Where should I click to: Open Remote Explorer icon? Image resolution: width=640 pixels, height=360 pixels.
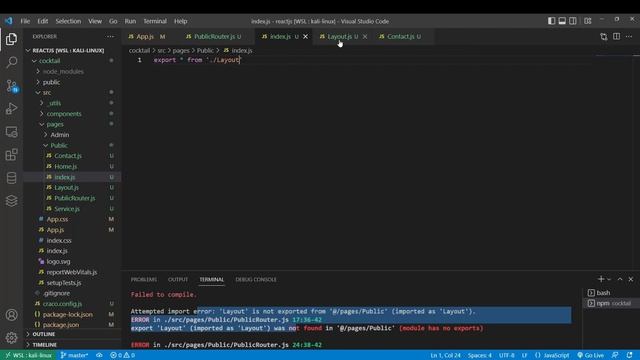[x=11, y=132]
